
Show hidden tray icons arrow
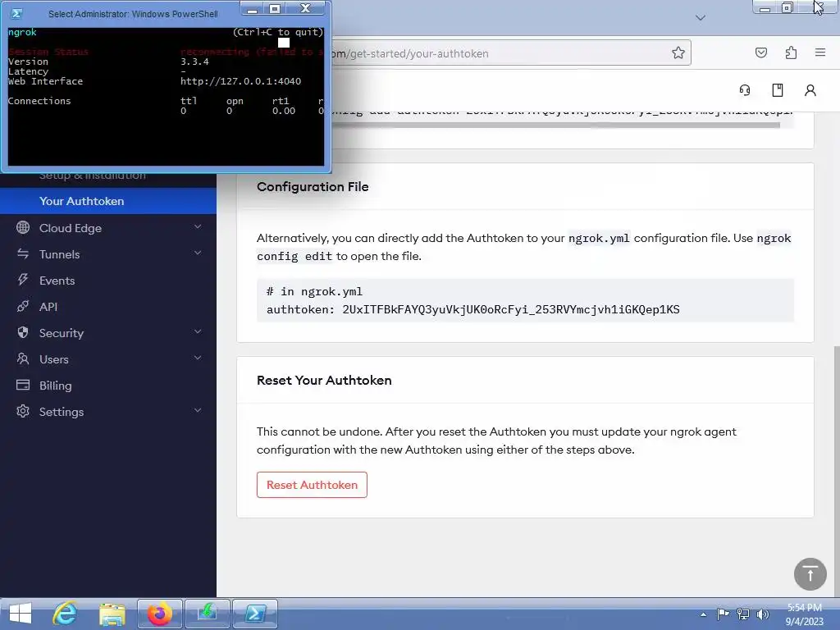click(x=703, y=614)
